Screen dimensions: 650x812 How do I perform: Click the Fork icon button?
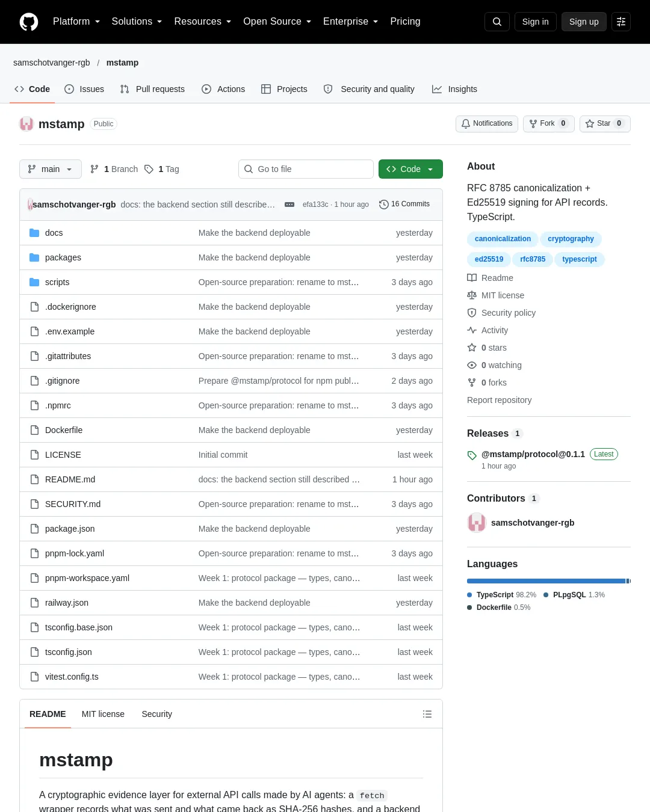click(533, 124)
